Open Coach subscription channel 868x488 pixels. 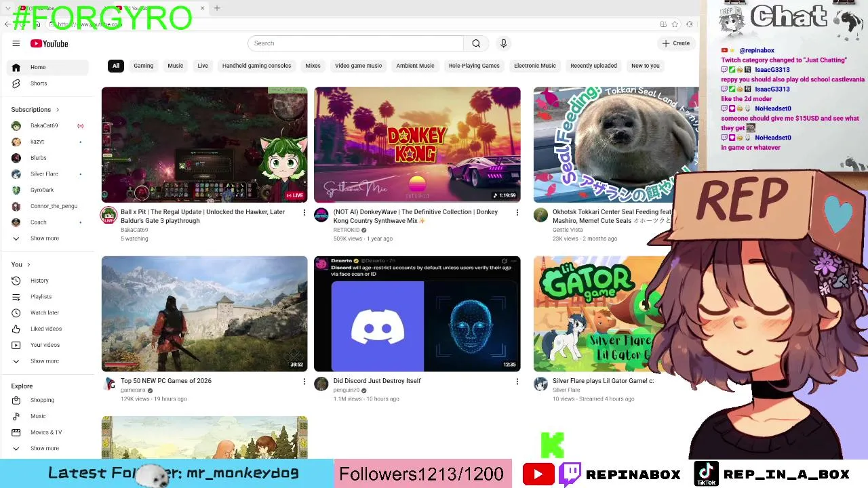point(47,222)
